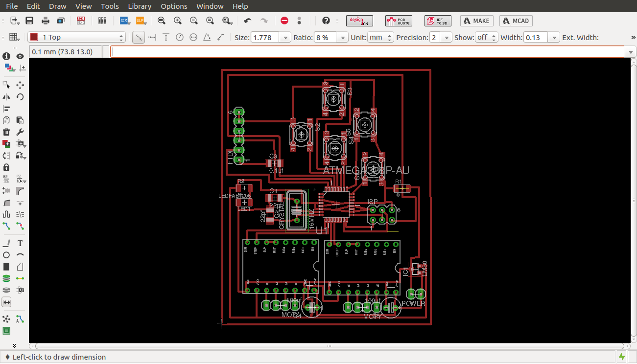The height and width of the screenshot is (364, 637).
Task: Select the Mirror tool
Action: (6, 97)
